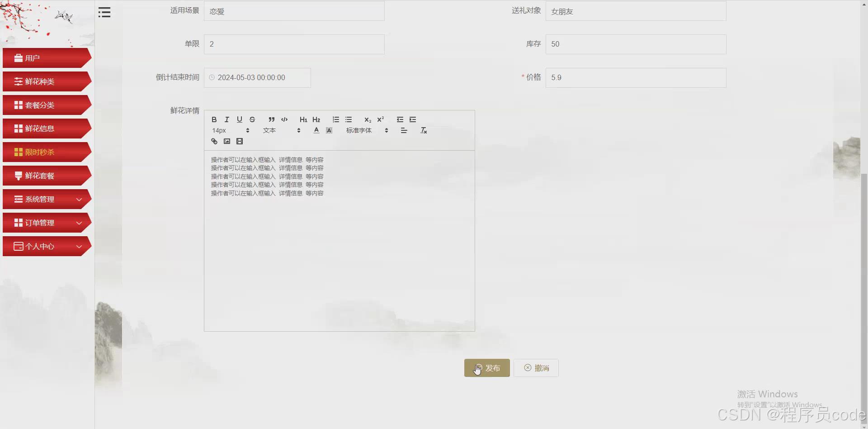868x429 pixels.
Task: Expand the 个人中心 submenu
Action: [x=47, y=246]
